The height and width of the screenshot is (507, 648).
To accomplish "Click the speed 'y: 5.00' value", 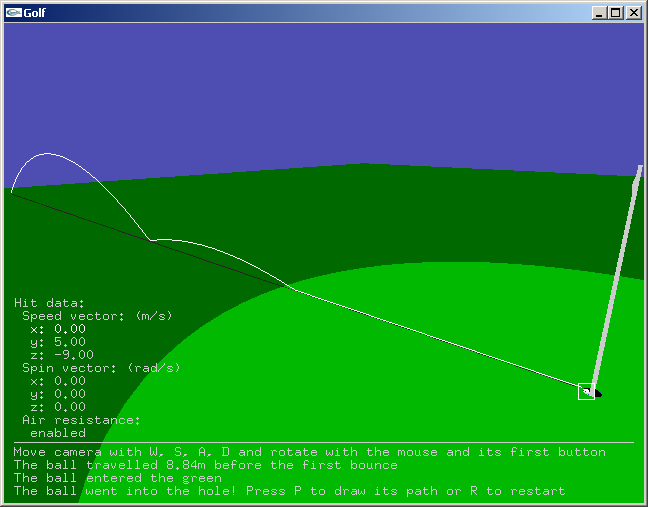I will coord(58,342).
